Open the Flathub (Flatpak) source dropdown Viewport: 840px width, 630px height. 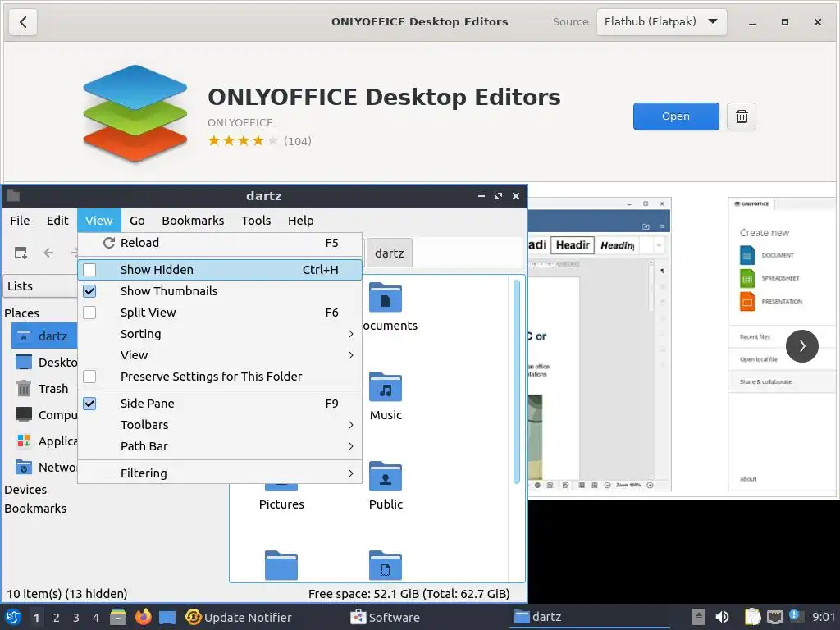tap(662, 22)
